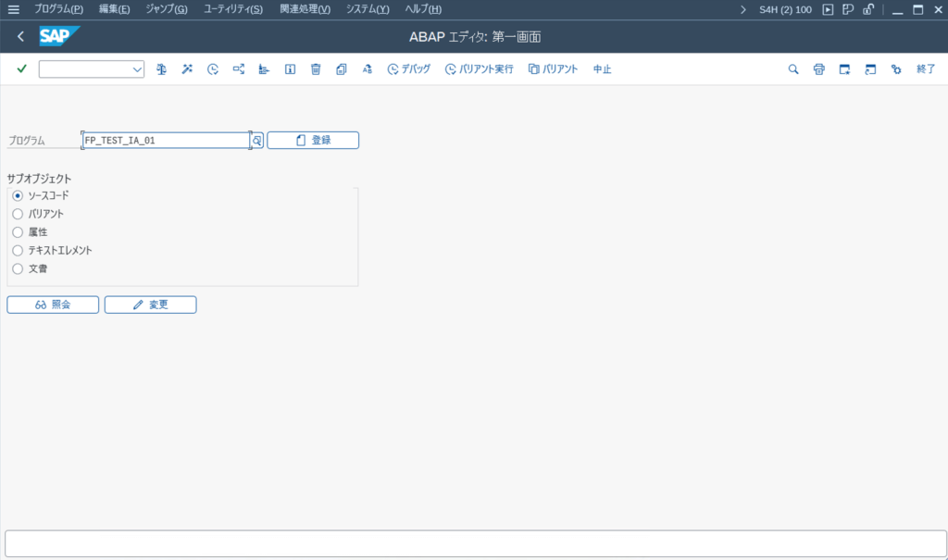Click inside the プログラム input field
Screen dimensions: 948x560
(x=162, y=140)
